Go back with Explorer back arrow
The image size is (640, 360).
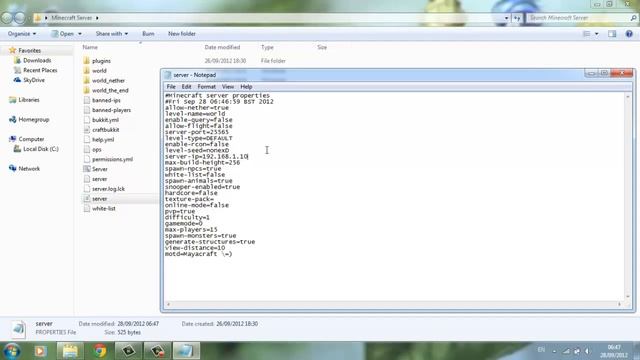[7, 18]
